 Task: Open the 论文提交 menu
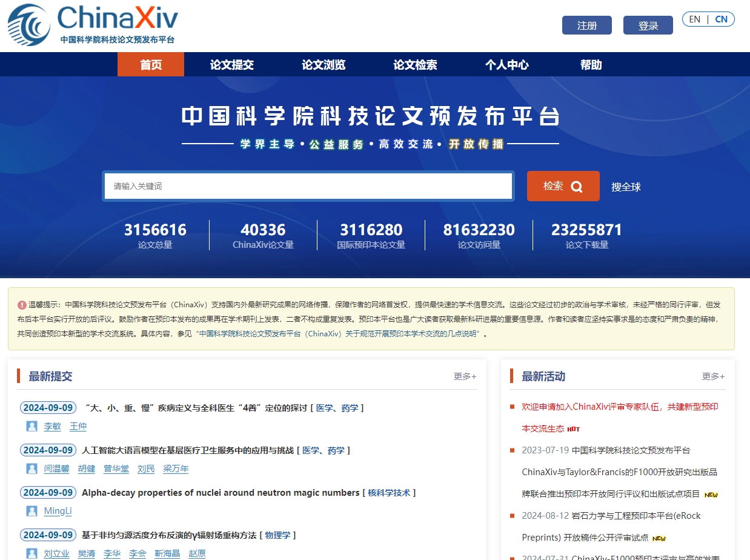[x=232, y=65]
